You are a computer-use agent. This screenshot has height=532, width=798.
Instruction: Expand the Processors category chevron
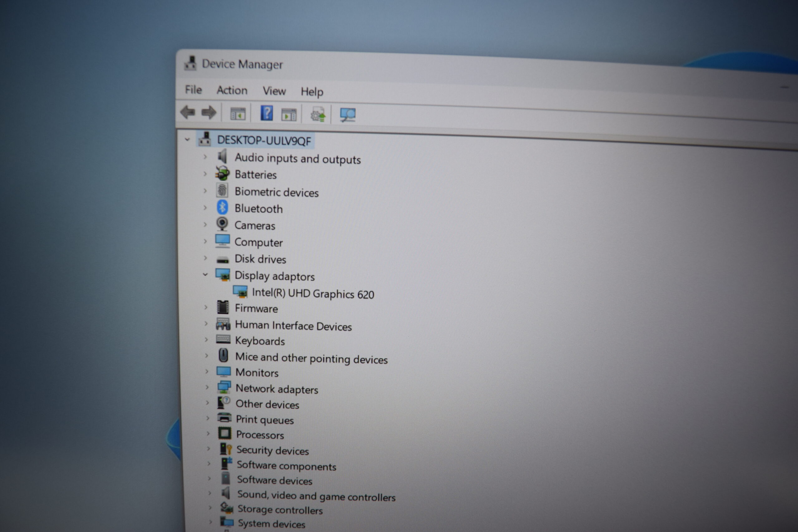pyautogui.click(x=208, y=433)
